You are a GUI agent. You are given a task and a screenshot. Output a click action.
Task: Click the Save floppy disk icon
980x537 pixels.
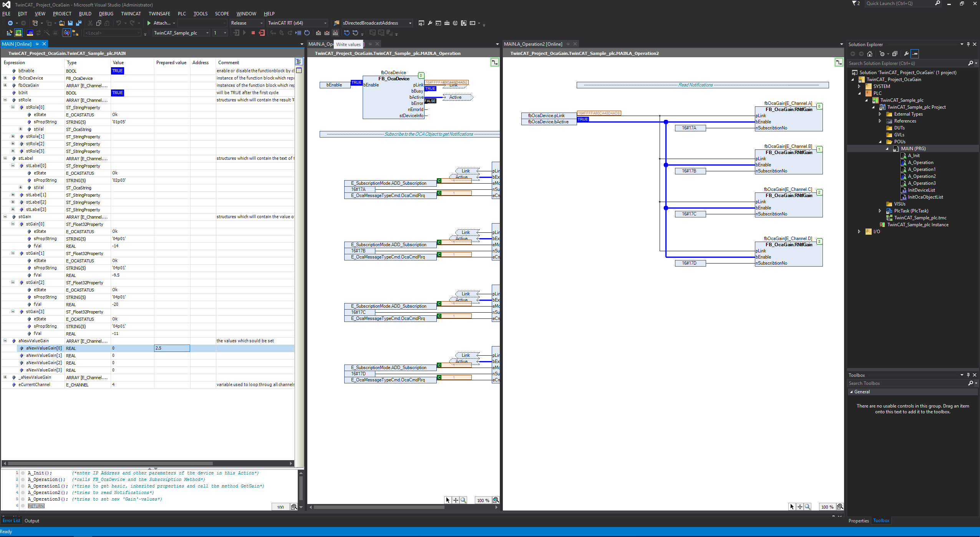pos(70,23)
